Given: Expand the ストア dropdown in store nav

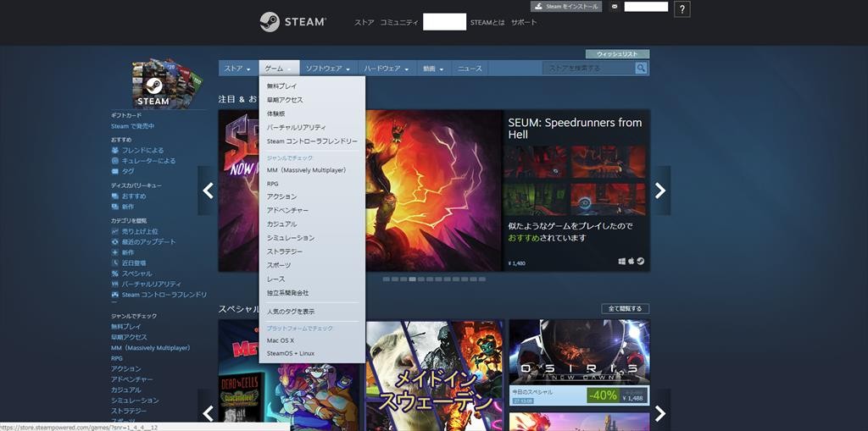Looking at the screenshot, I should 238,68.
